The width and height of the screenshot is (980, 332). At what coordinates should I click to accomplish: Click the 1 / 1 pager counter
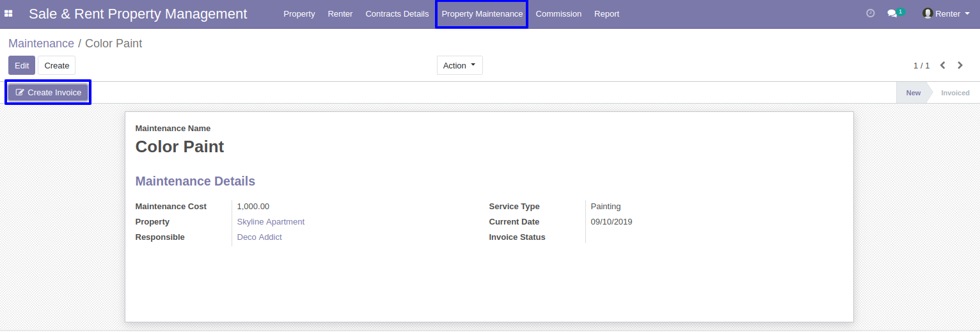click(x=921, y=66)
